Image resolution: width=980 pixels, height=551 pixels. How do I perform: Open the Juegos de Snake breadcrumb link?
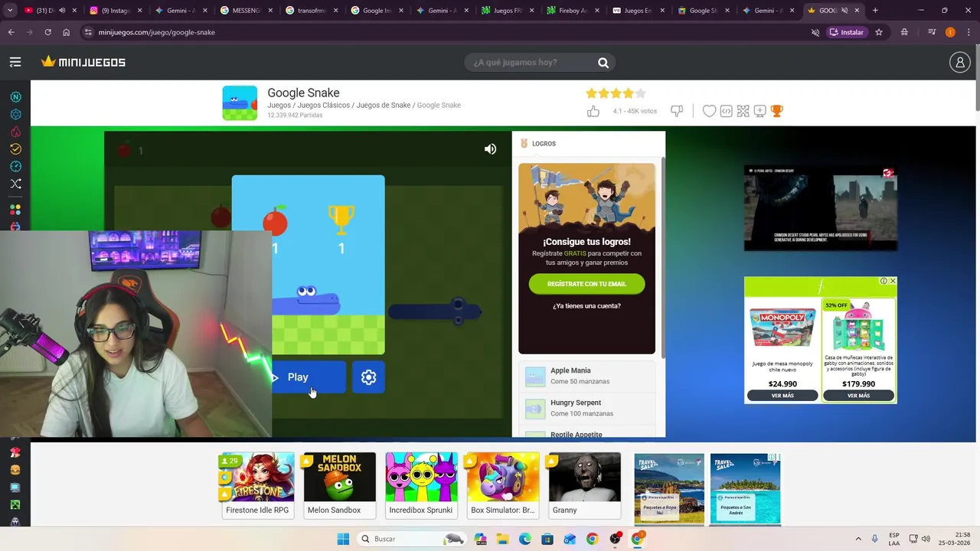pos(384,106)
